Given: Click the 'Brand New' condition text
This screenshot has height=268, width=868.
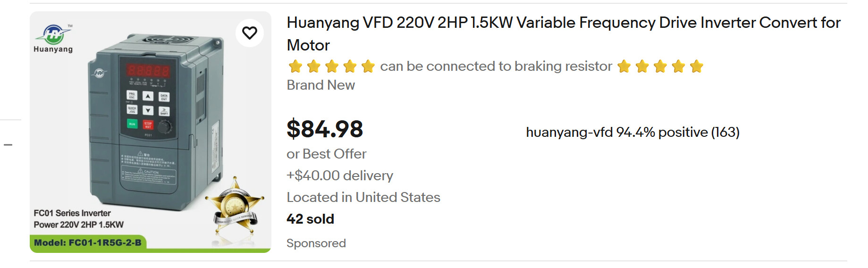Looking at the screenshot, I should tap(320, 85).
